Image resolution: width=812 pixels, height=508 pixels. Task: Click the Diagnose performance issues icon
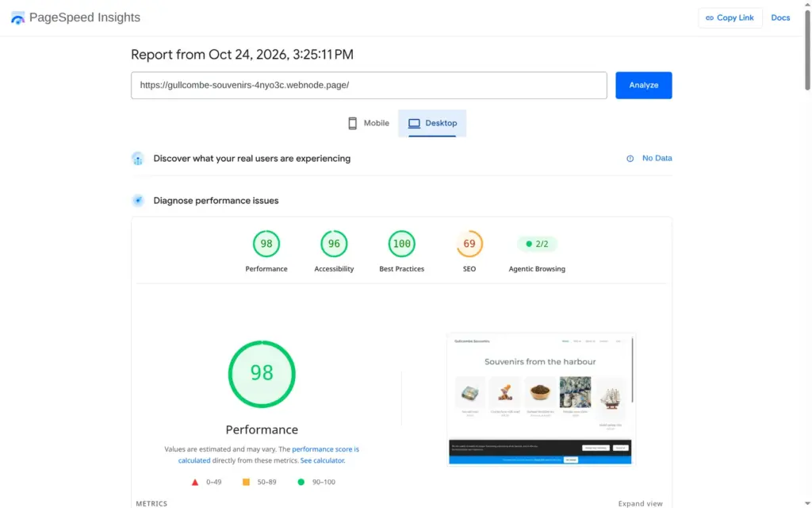[138, 201]
